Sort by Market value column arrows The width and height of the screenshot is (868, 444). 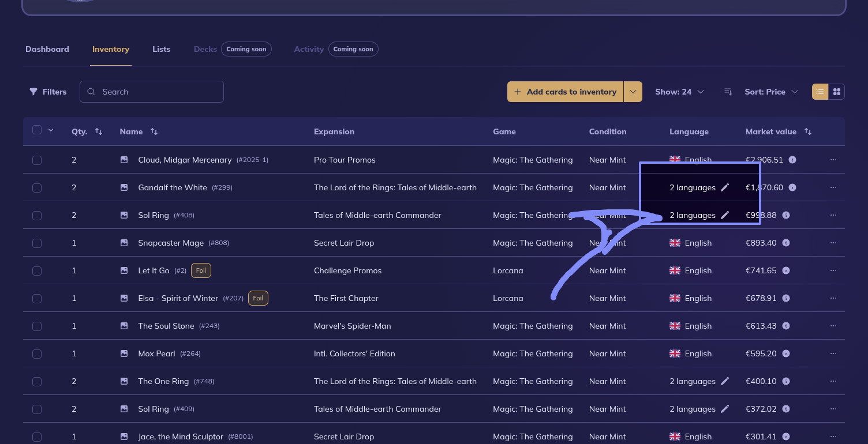pyautogui.click(x=808, y=131)
